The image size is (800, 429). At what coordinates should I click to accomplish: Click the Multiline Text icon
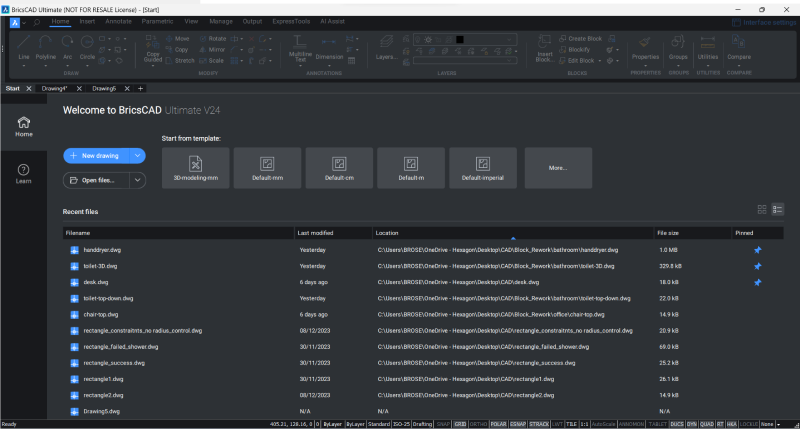tap(300, 42)
